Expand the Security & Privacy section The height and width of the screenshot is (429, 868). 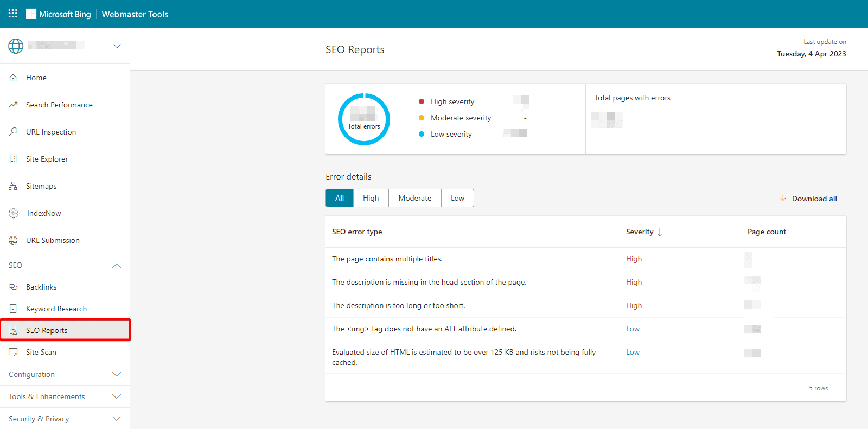pos(116,419)
